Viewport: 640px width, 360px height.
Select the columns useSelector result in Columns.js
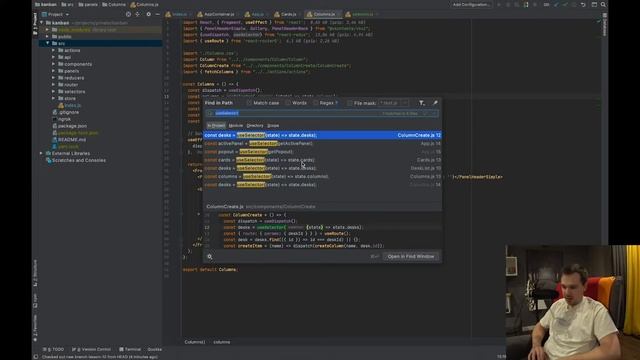click(322, 176)
